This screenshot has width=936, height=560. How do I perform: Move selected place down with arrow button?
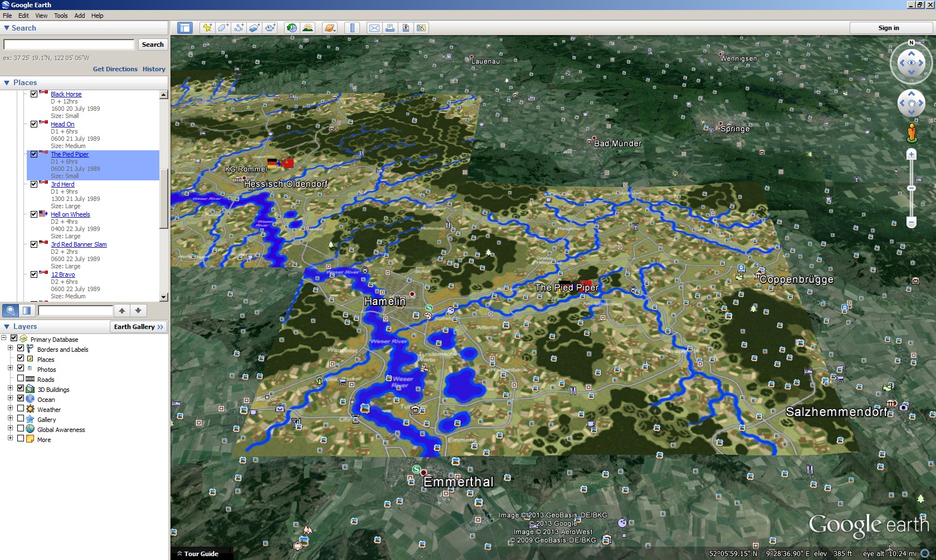click(x=138, y=311)
